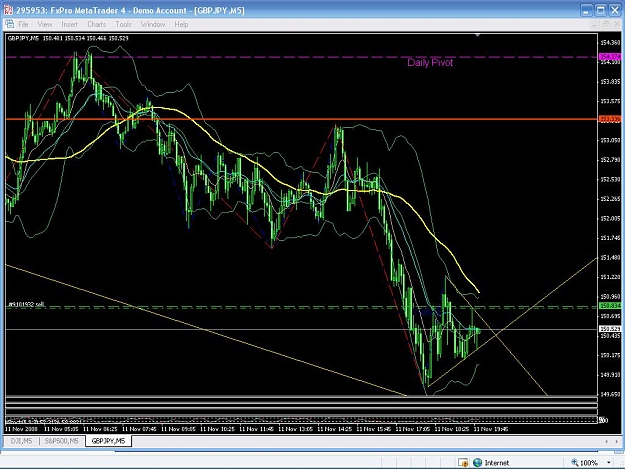
Task: Restore the inner chart window
Action: point(606,24)
